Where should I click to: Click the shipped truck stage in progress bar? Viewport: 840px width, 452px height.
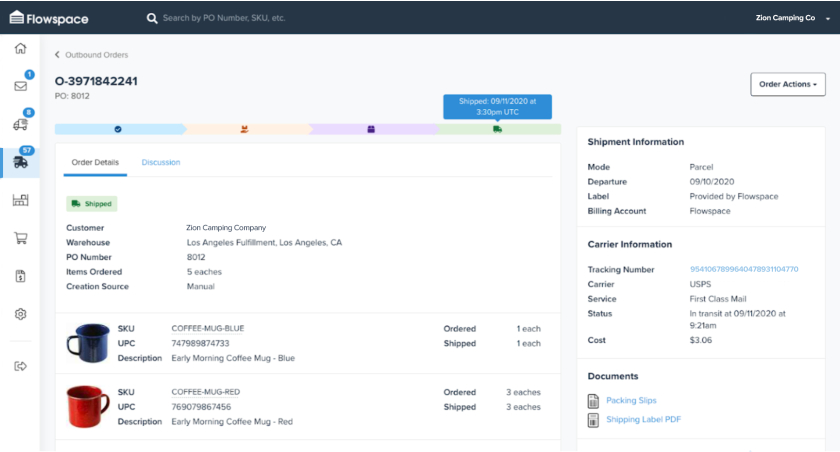pos(497,129)
